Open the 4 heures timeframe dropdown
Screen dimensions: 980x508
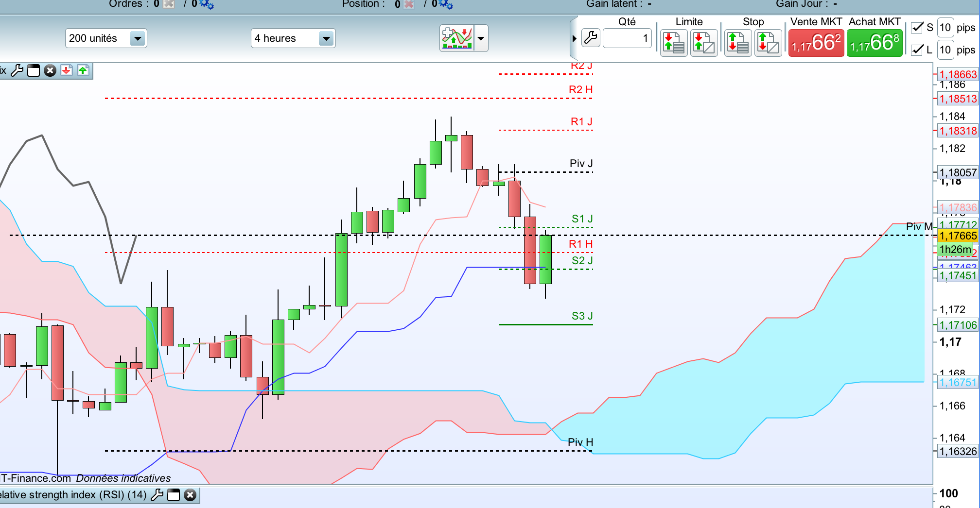(293, 38)
